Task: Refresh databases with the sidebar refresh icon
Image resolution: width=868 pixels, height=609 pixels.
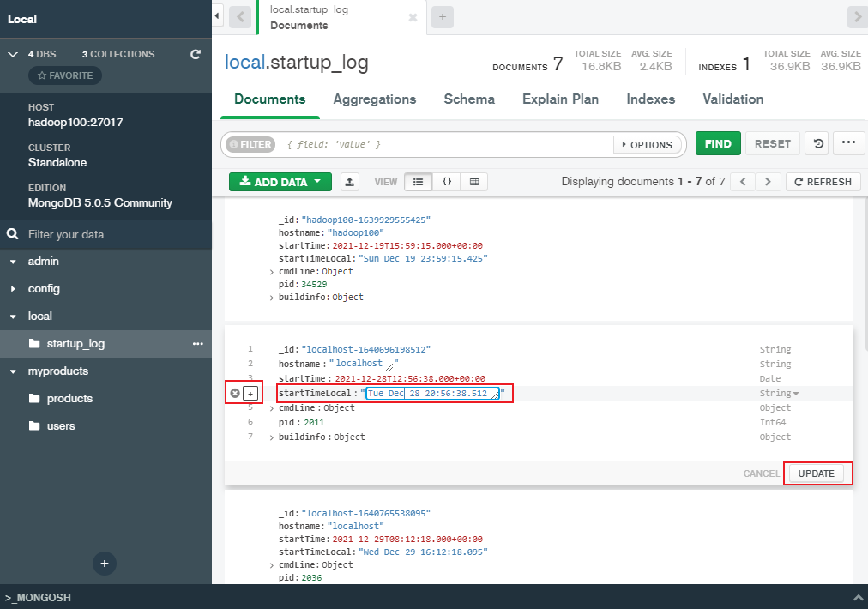Action: (196, 53)
